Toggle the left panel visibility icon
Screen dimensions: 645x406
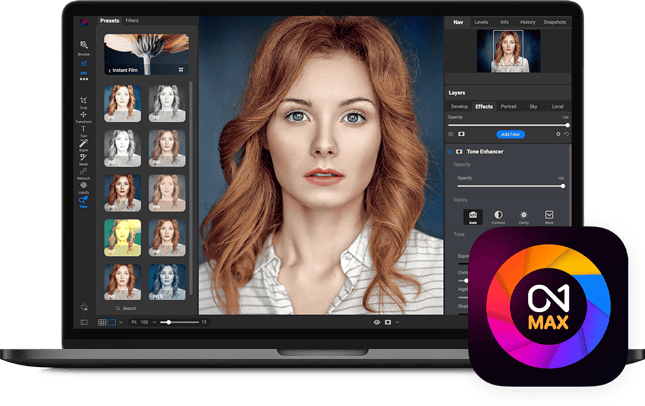84,322
